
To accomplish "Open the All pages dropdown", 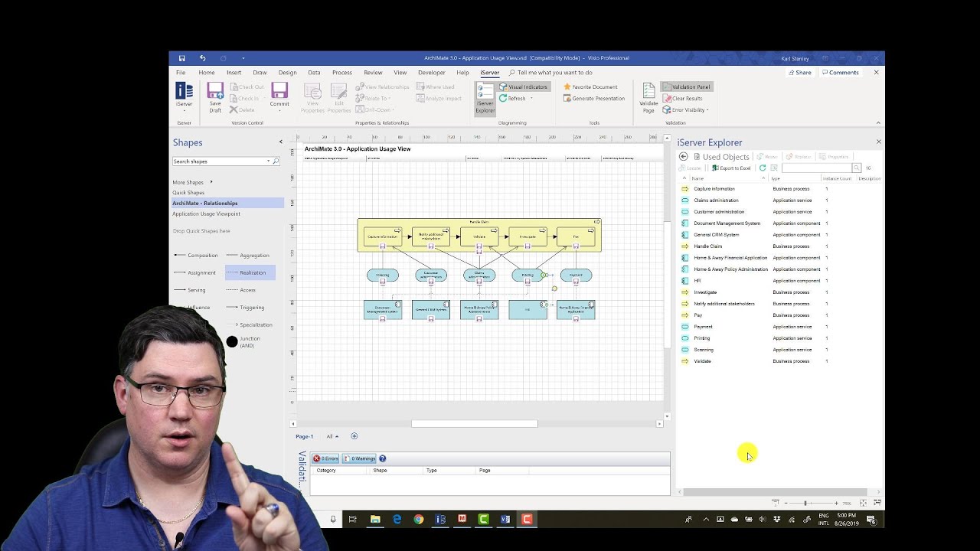I will [x=332, y=436].
